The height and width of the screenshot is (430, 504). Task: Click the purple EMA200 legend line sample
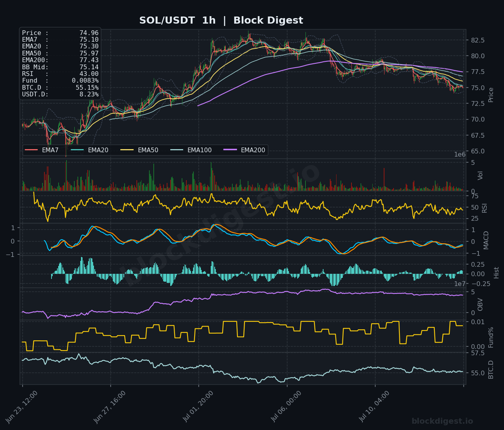click(230, 150)
